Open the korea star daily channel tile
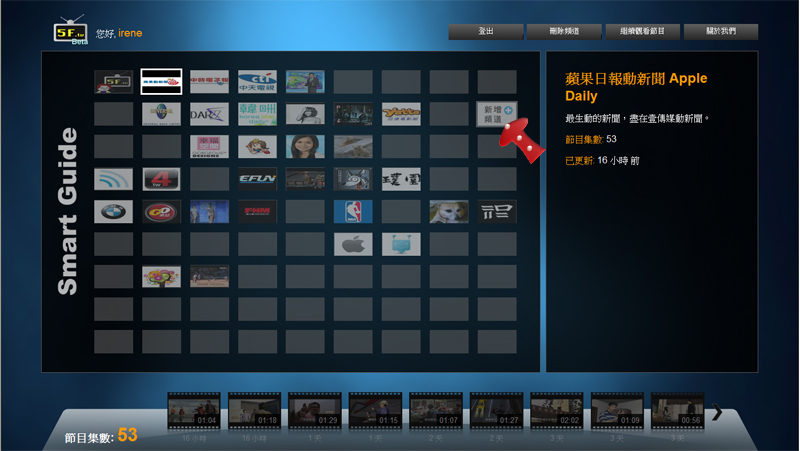The height and width of the screenshot is (451, 800). click(x=257, y=114)
